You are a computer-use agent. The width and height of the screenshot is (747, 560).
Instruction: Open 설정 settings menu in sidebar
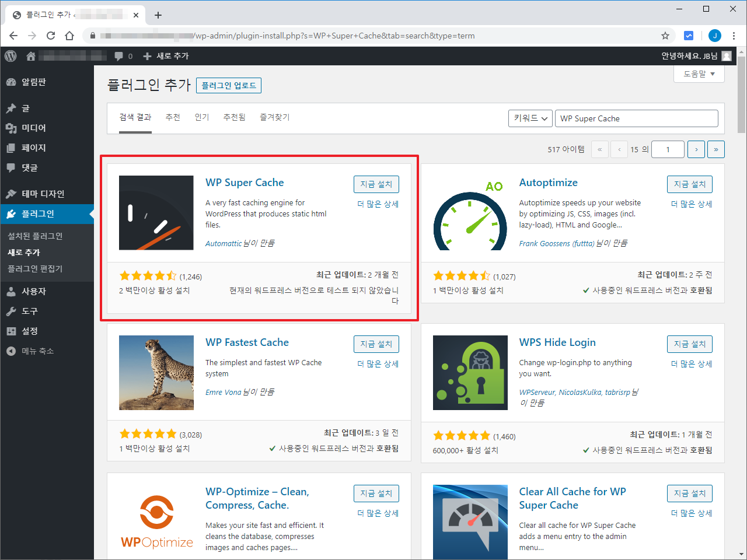(47, 331)
